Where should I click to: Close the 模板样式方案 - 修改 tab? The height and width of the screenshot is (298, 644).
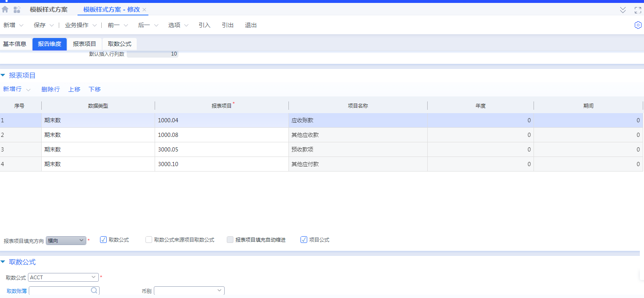click(144, 10)
